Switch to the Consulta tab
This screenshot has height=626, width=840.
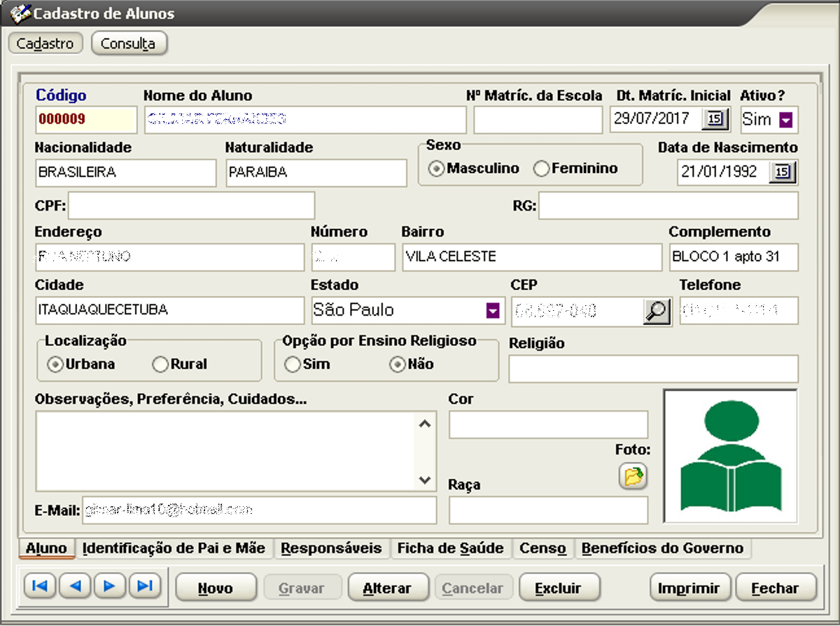click(129, 43)
